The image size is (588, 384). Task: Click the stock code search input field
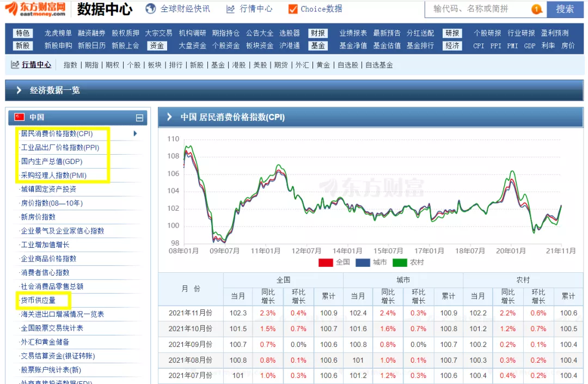click(x=468, y=9)
